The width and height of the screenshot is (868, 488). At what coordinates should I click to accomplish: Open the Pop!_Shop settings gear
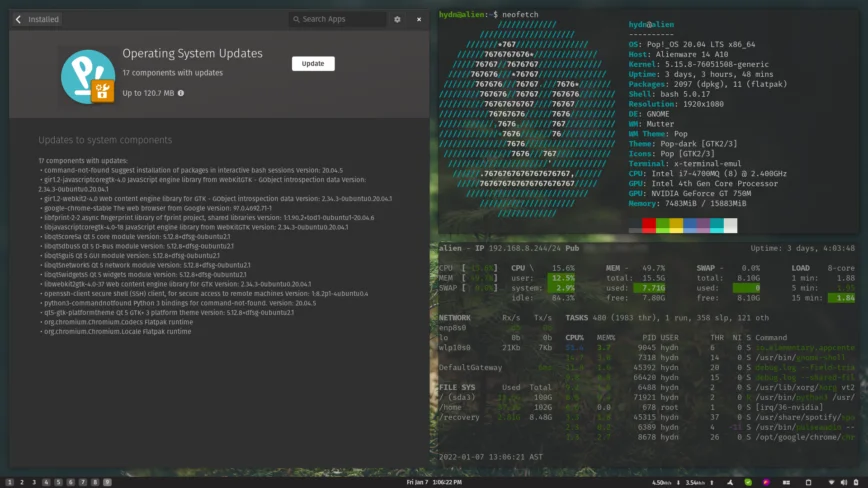397,19
